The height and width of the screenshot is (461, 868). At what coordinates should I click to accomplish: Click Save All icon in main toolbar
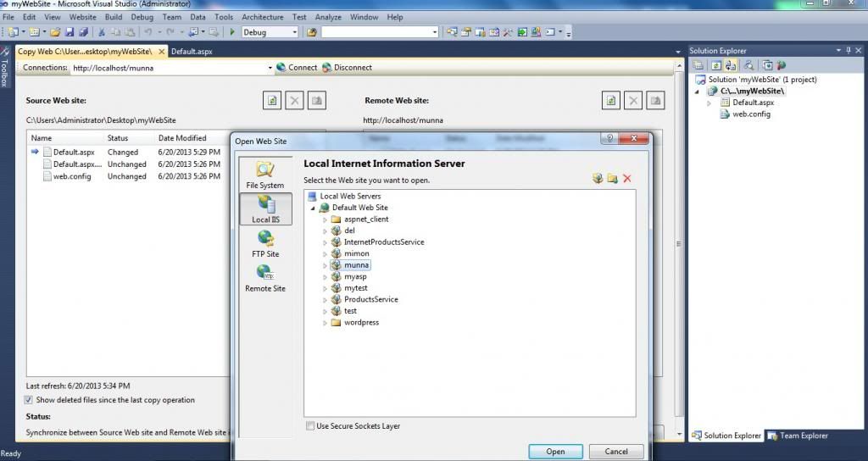click(x=83, y=32)
